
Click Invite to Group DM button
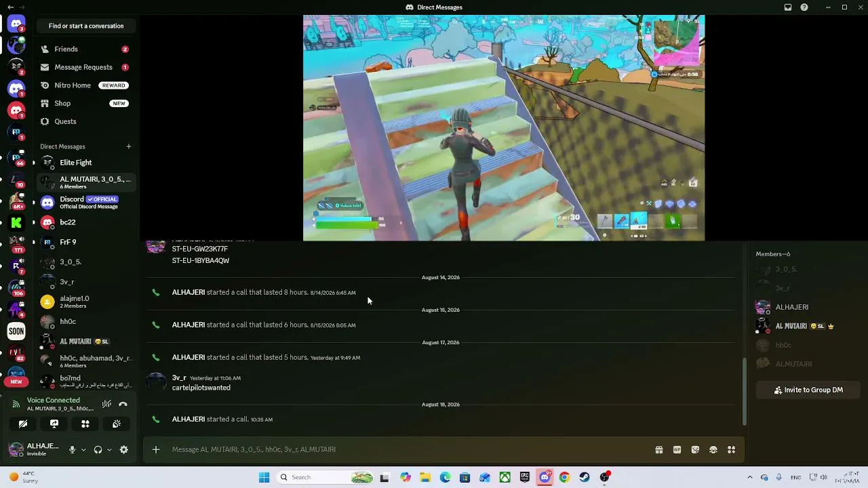[808, 390]
